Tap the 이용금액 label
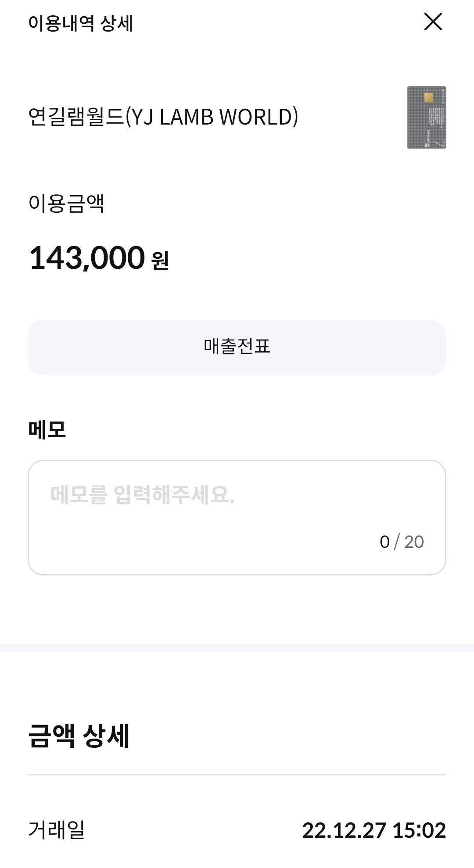 pyautogui.click(x=66, y=204)
